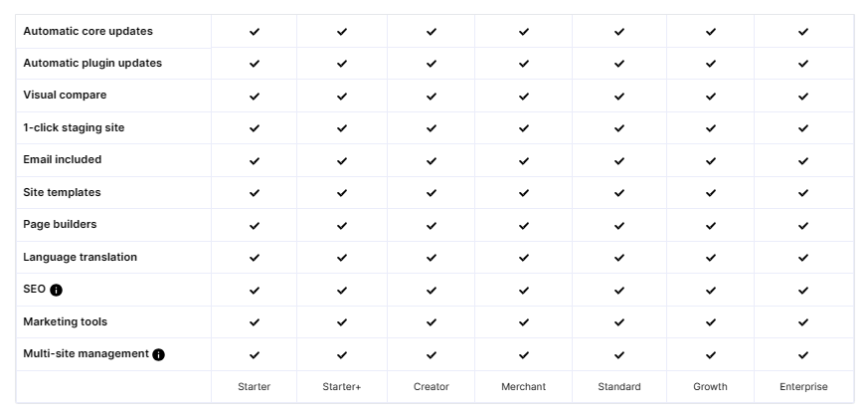
Task: Click the Standard checkmark for Language translation
Action: (x=618, y=258)
